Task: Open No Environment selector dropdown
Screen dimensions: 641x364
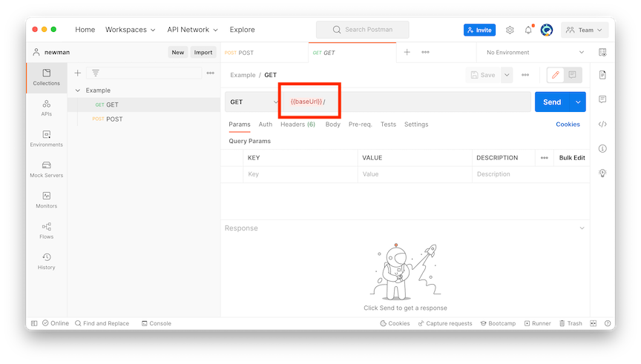Action: (534, 53)
